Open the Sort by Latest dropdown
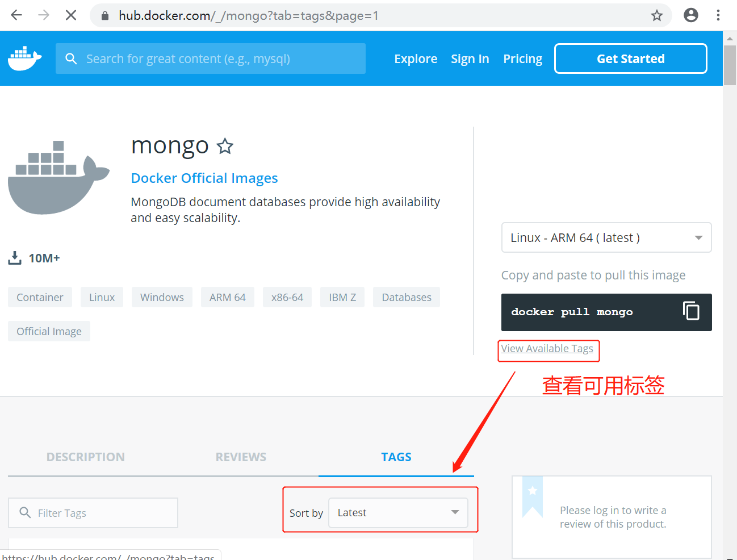 click(398, 512)
